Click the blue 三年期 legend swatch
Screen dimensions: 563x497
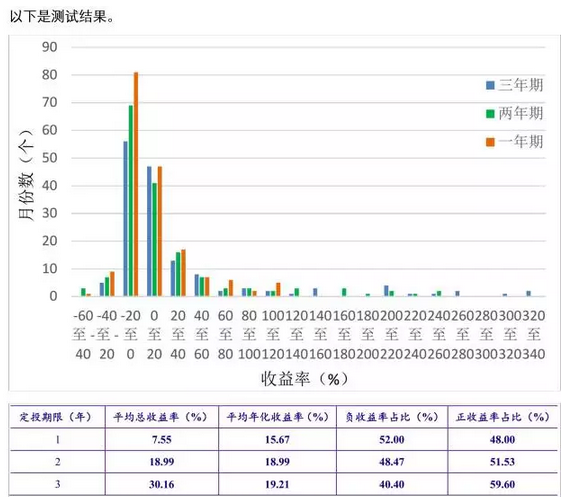(490, 85)
